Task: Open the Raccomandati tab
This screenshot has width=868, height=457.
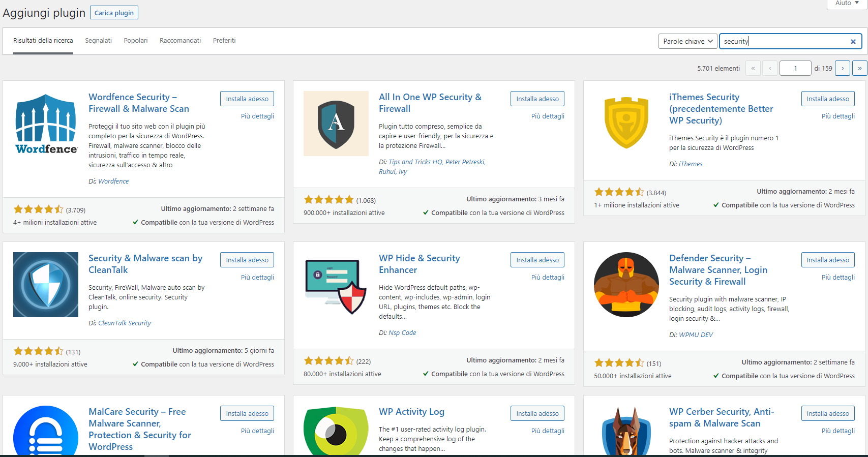Action: click(x=180, y=41)
